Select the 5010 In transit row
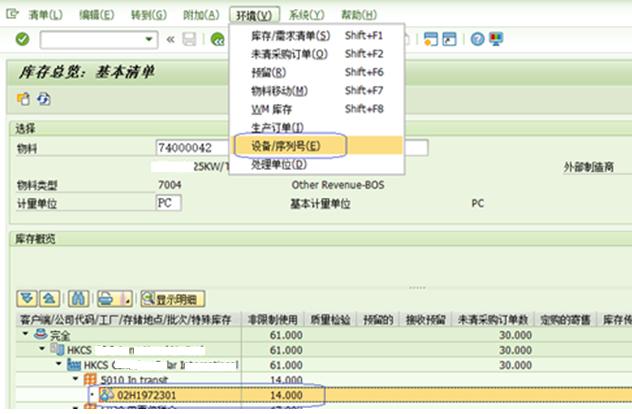 pyautogui.click(x=324, y=380)
